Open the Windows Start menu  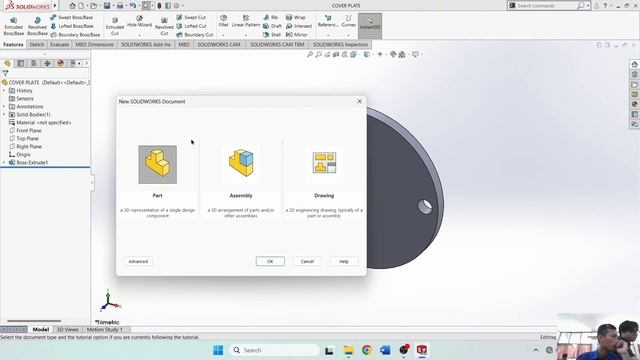pos(218,350)
